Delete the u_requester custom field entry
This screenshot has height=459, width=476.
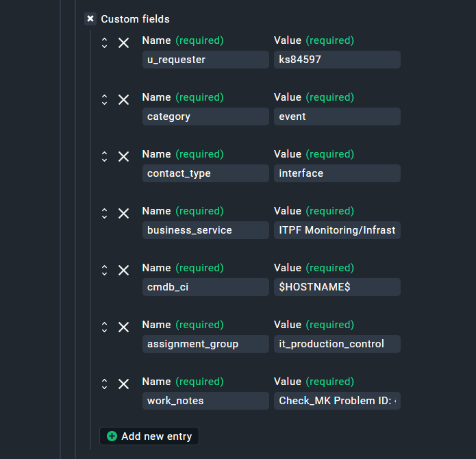[123, 43]
